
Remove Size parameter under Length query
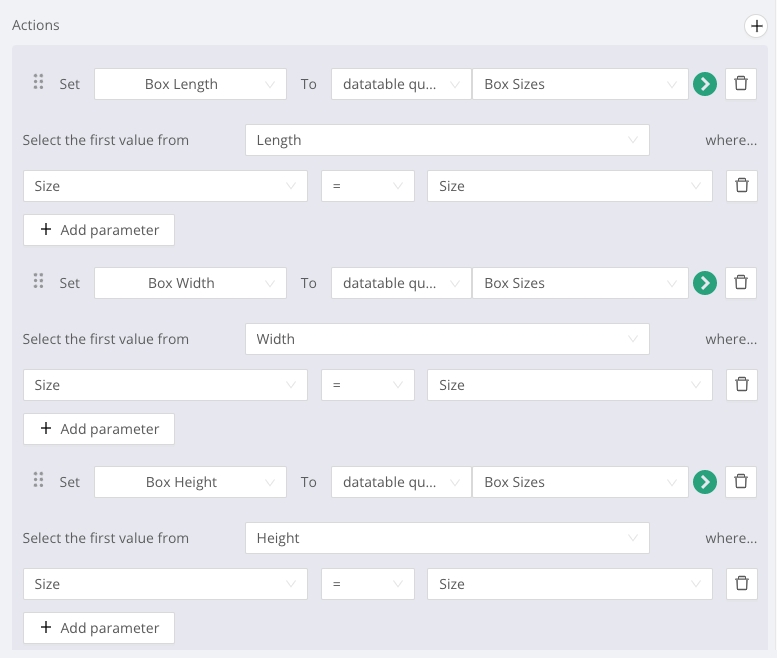click(x=741, y=186)
